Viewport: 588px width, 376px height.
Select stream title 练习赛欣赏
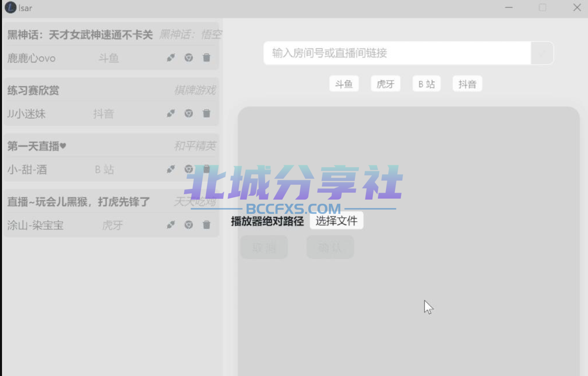click(33, 90)
